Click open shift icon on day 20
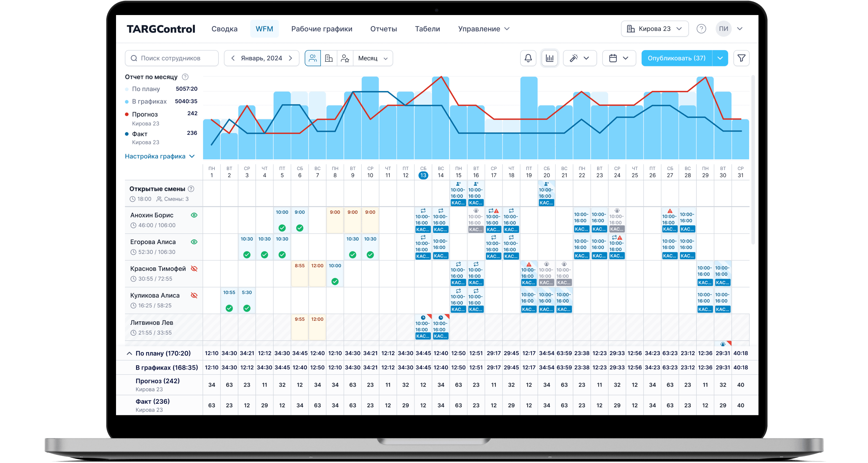 pyautogui.click(x=547, y=184)
